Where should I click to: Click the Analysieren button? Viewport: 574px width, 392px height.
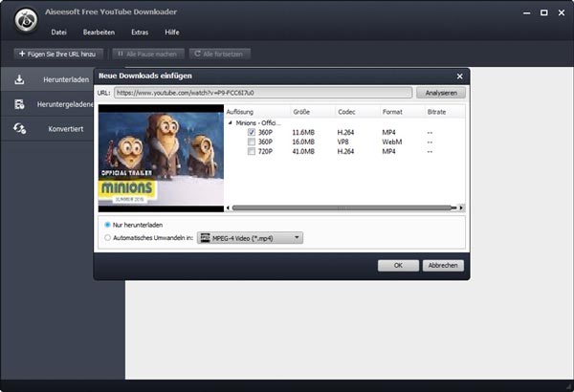pyautogui.click(x=441, y=93)
